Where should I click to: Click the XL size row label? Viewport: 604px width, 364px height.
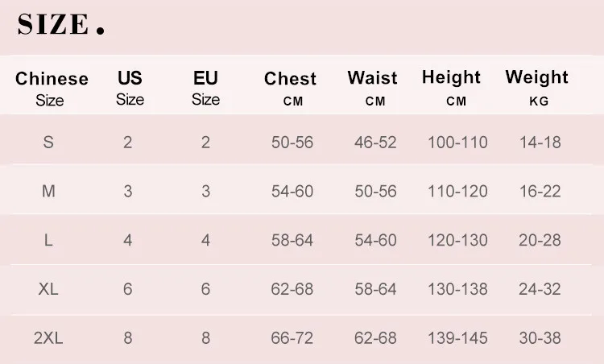click(48, 289)
